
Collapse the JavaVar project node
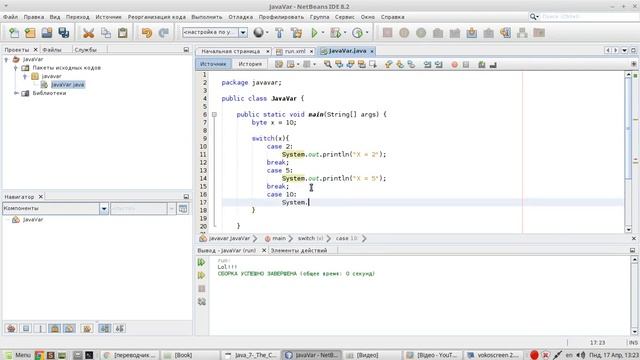[6, 60]
